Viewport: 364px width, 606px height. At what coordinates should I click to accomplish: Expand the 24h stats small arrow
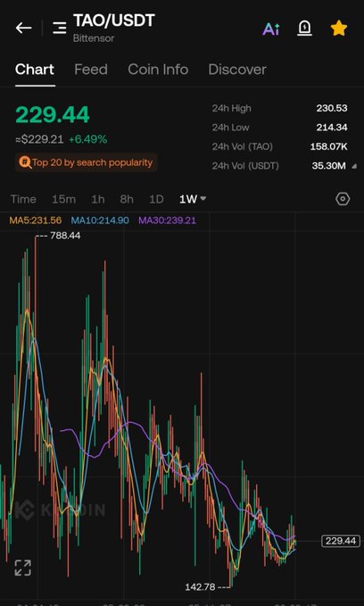coord(354,167)
